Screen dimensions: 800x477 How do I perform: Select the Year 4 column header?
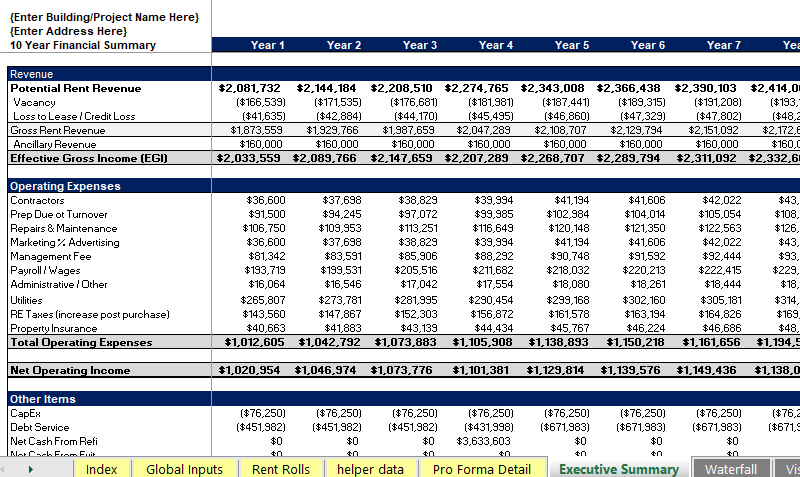(x=495, y=45)
